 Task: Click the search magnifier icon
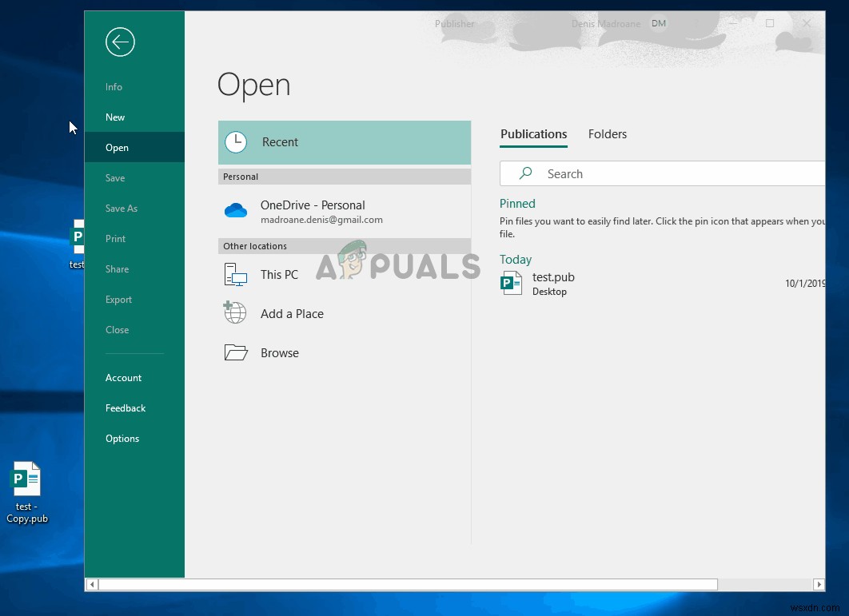(x=525, y=173)
